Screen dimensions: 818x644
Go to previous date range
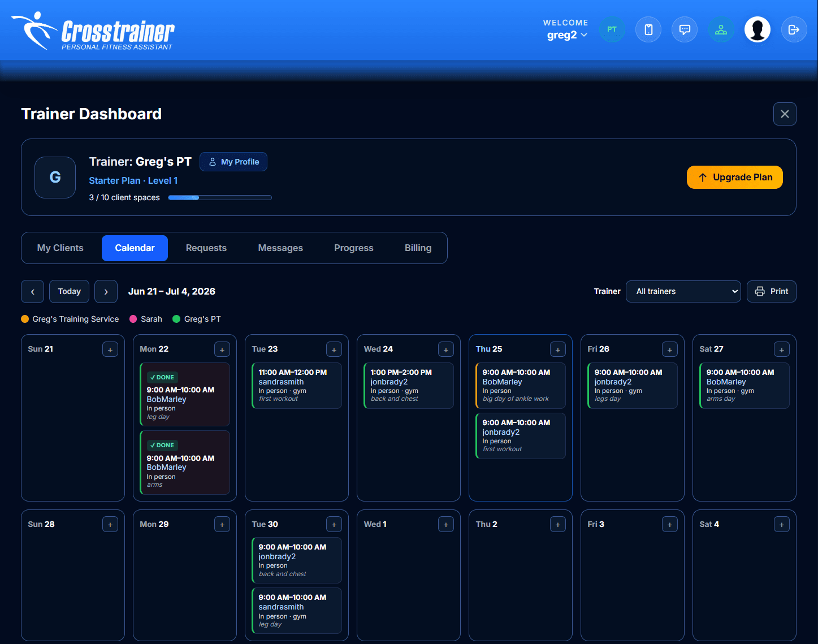tap(33, 292)
